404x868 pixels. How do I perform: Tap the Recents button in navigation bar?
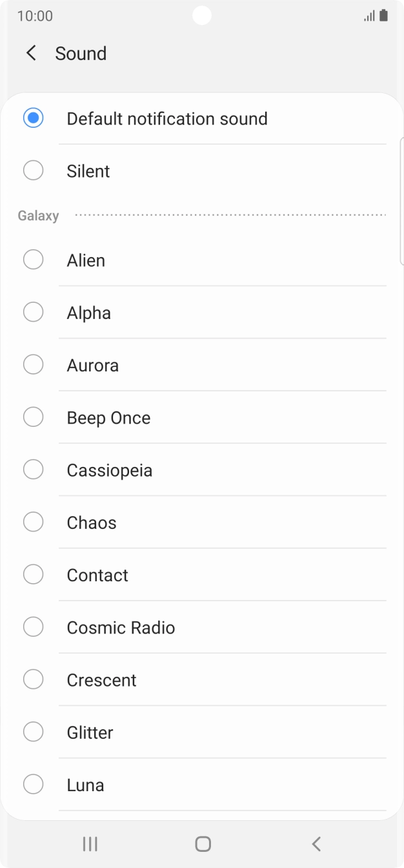90,843
